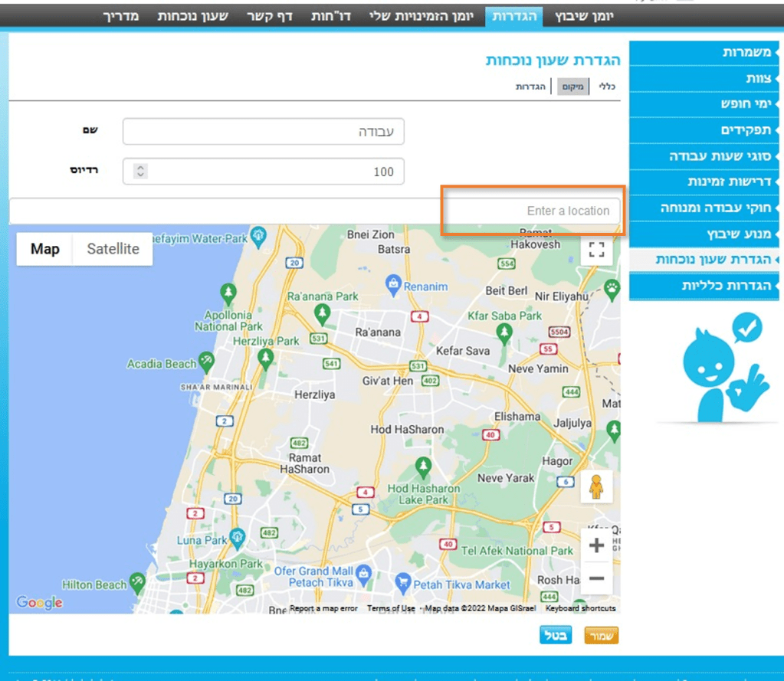The height and width of the screenshot is (681, 784).
Task: Click the Report a map error link
Action: tap(323, 608)
